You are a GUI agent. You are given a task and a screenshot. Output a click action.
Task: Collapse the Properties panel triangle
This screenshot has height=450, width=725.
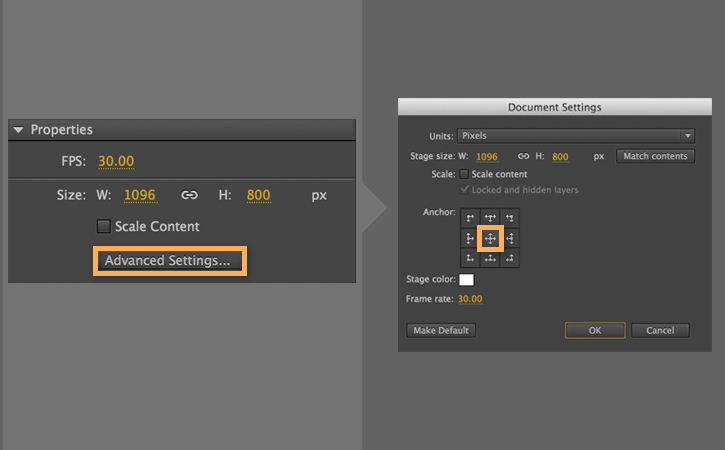18,130
